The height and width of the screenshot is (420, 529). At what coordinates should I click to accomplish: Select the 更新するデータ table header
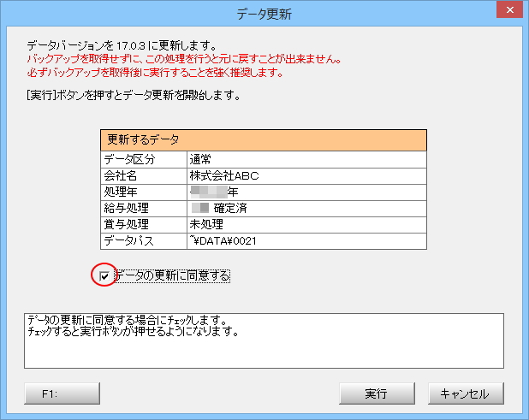[x=264, y=139]
